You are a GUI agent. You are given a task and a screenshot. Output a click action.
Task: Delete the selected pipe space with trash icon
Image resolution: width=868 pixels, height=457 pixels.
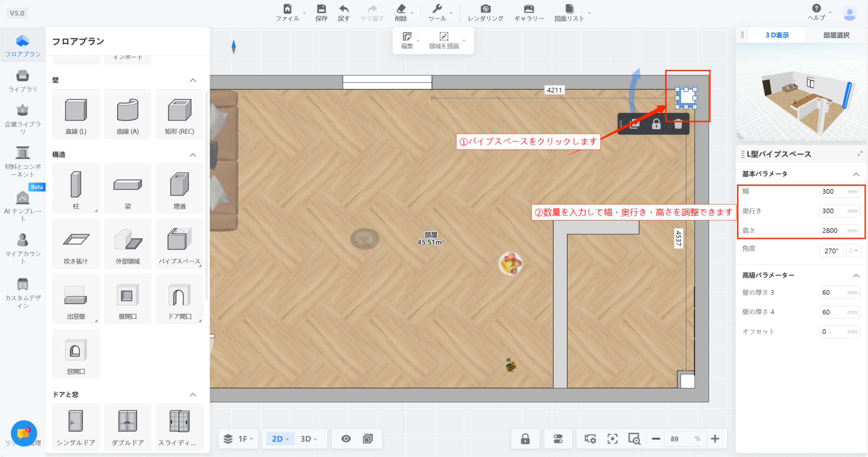click(678, 124)
